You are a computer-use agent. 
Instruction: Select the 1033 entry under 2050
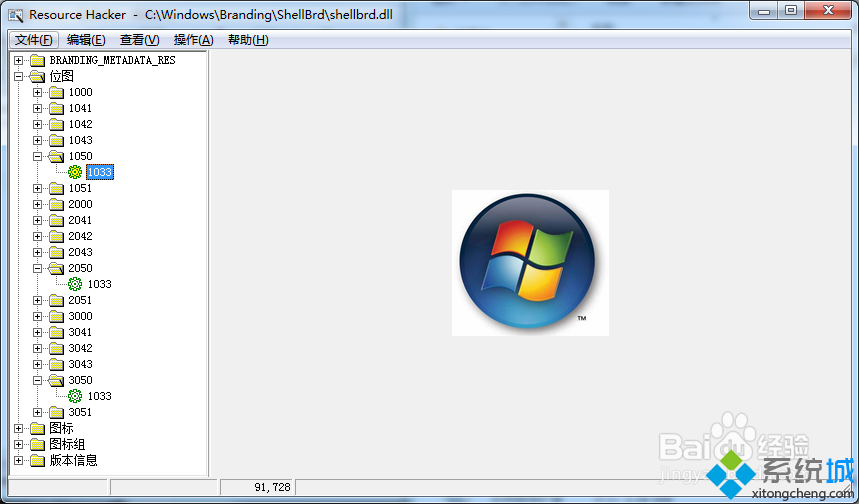click(99, 284)
